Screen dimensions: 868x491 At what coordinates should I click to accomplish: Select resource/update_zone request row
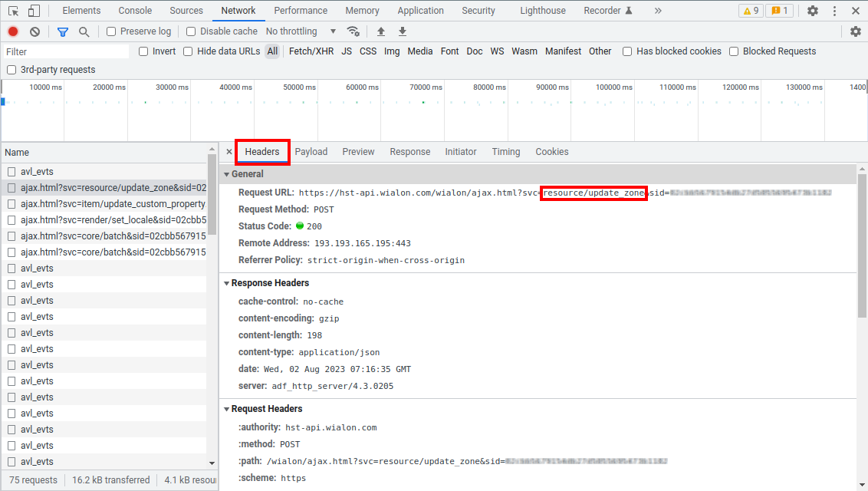pos(105,188)
